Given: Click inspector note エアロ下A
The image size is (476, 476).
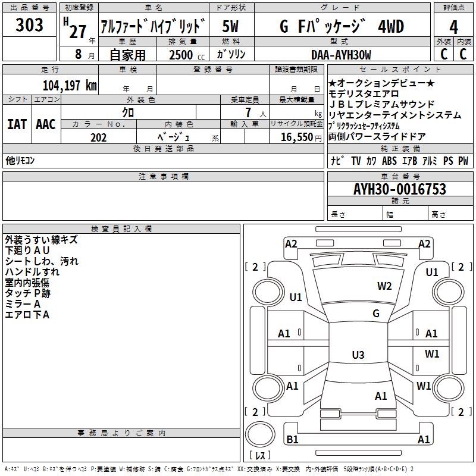Looking at the screenshot, I should (27, 315).
